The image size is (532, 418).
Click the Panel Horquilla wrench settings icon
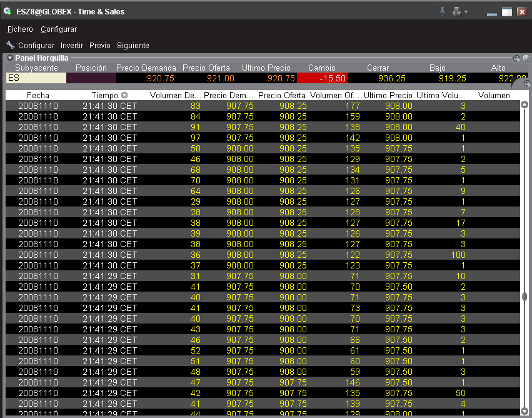pos(516,58)
